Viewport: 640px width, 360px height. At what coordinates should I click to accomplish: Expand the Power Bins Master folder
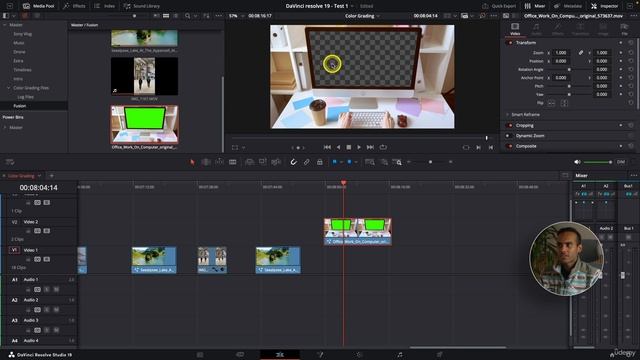(5, 127)
